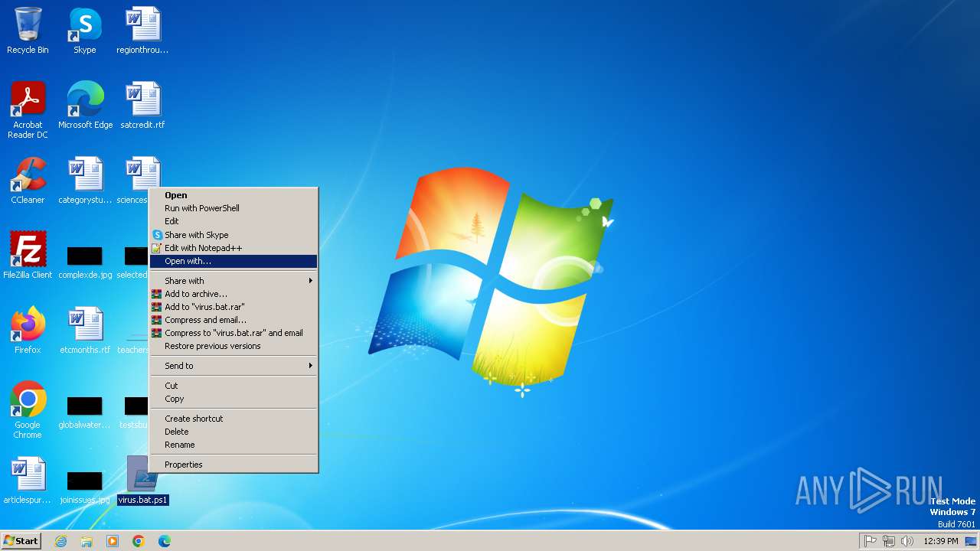Select the articlespur... document icon

pos(28,481)
